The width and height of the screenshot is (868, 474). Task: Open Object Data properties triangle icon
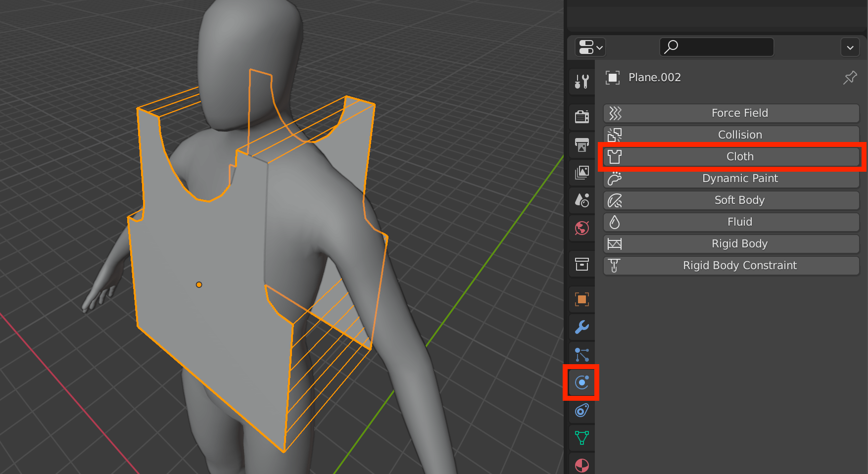[581, 438]
